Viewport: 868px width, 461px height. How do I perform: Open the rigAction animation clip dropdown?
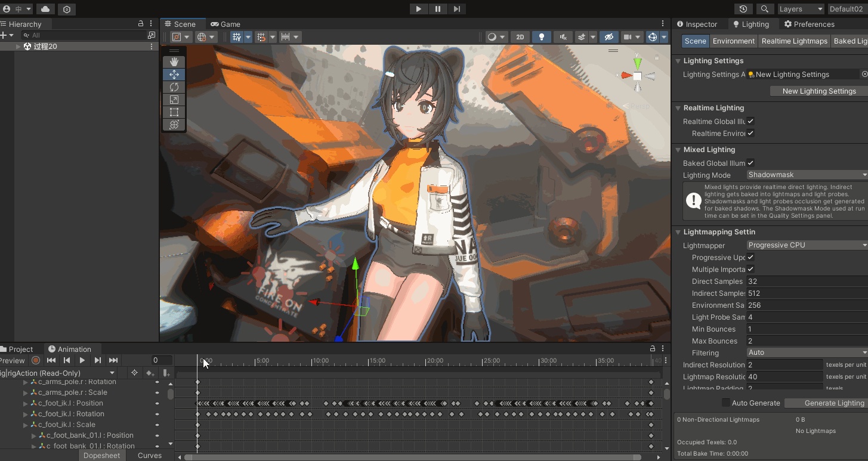(58, 373)
